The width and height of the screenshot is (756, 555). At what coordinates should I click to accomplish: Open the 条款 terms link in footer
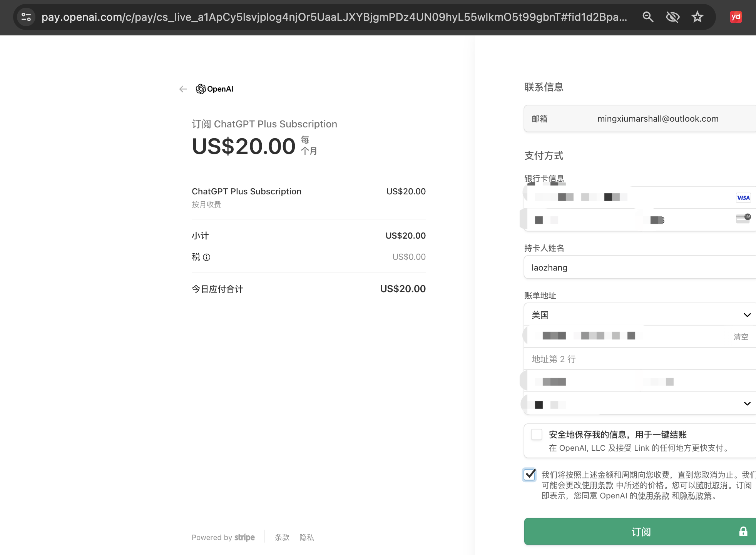282,537
